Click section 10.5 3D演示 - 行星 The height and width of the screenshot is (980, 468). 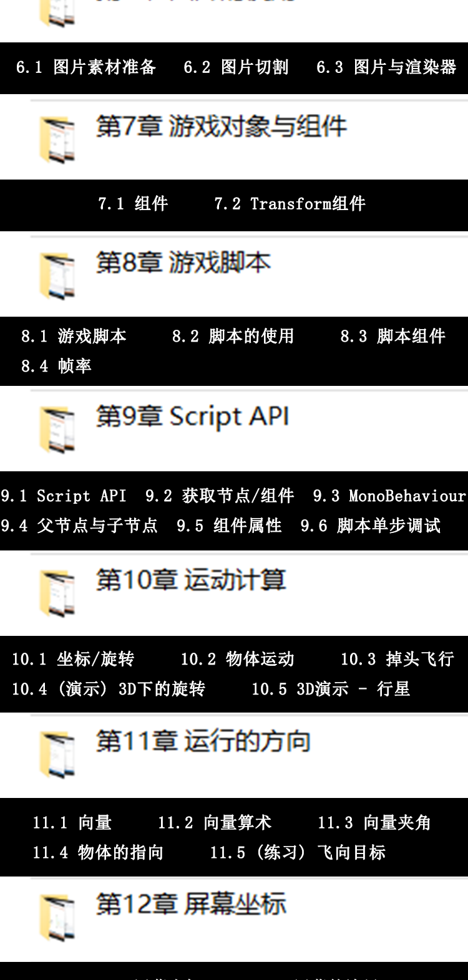coord(331,689)
